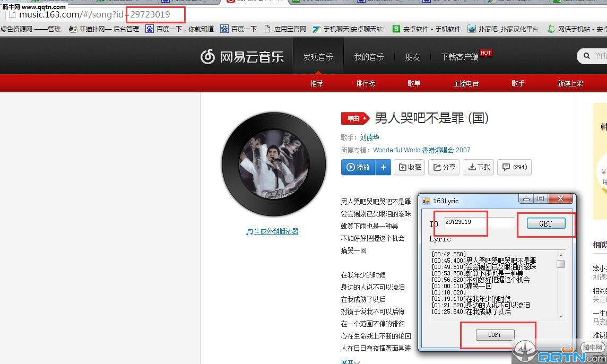
Task: Click web page lyric line 尝尝阔别已久眼泪的滋味
Action: click(376, 214)
